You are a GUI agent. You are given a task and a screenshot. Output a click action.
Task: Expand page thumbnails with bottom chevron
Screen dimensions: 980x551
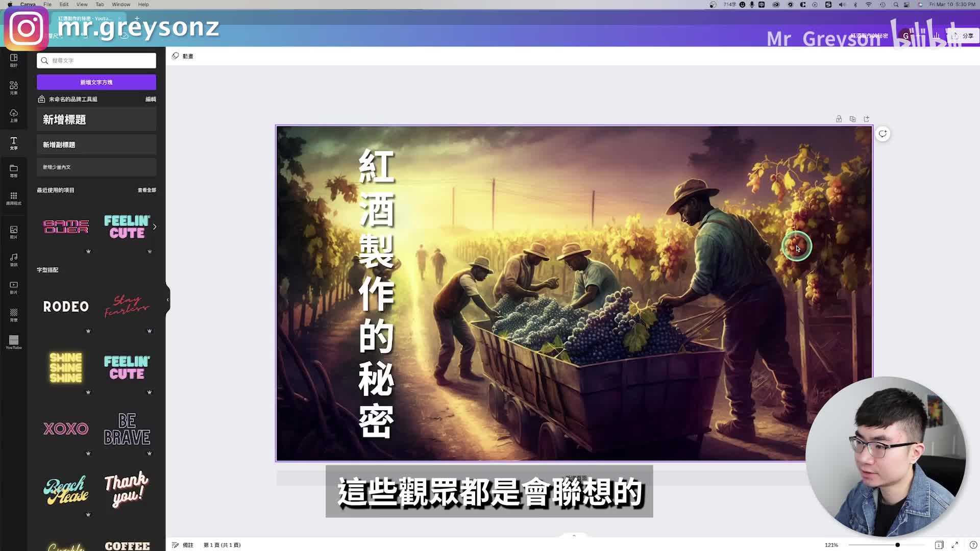pos(574,536)
